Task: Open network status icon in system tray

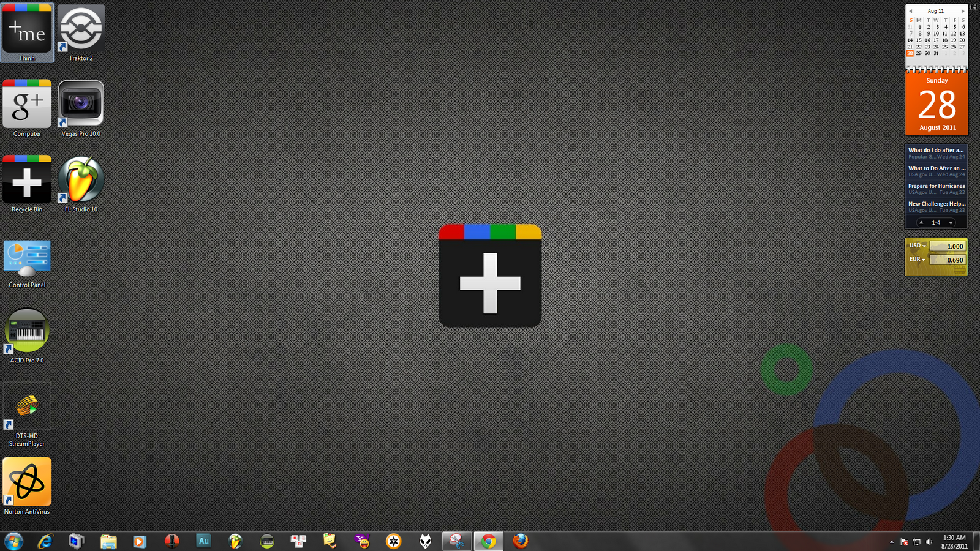Action: pyautogui.click(x=917, y=542)
